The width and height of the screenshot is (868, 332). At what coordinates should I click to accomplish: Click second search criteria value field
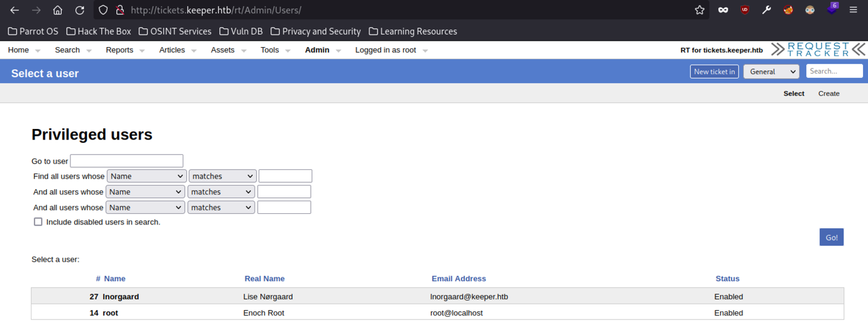(x=284, y=192)
